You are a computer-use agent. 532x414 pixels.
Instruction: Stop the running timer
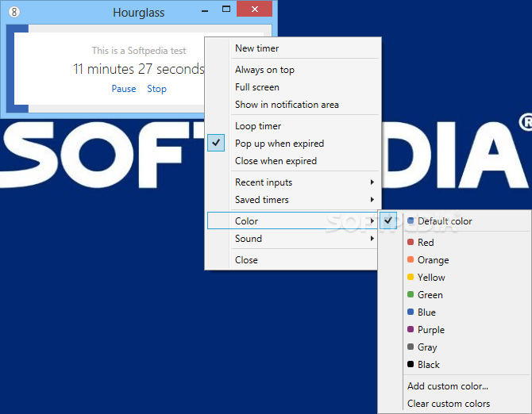[x=156, y=88]
